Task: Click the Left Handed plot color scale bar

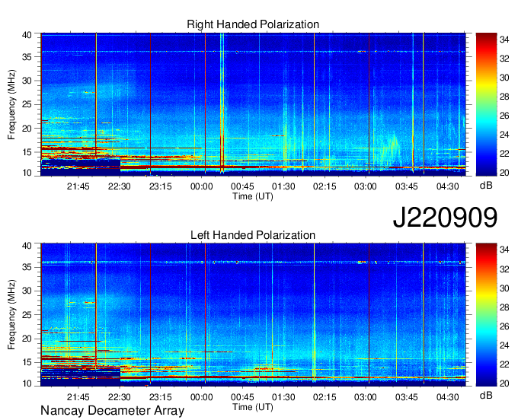Action: (x=486, y=315)
